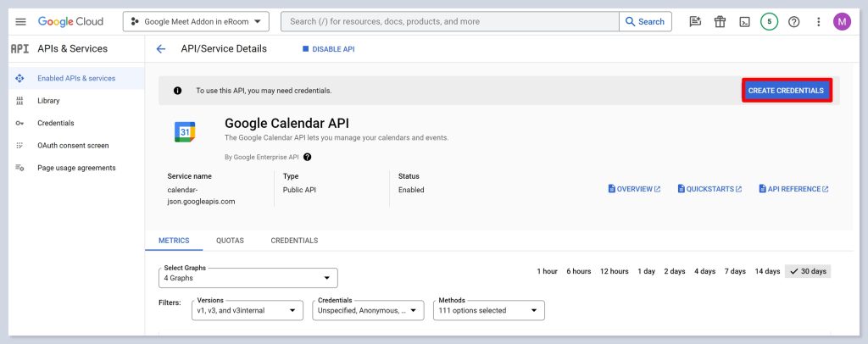Open Credentials in the left sidebar
Screen dimensions: 868x344
coord(55,123)
